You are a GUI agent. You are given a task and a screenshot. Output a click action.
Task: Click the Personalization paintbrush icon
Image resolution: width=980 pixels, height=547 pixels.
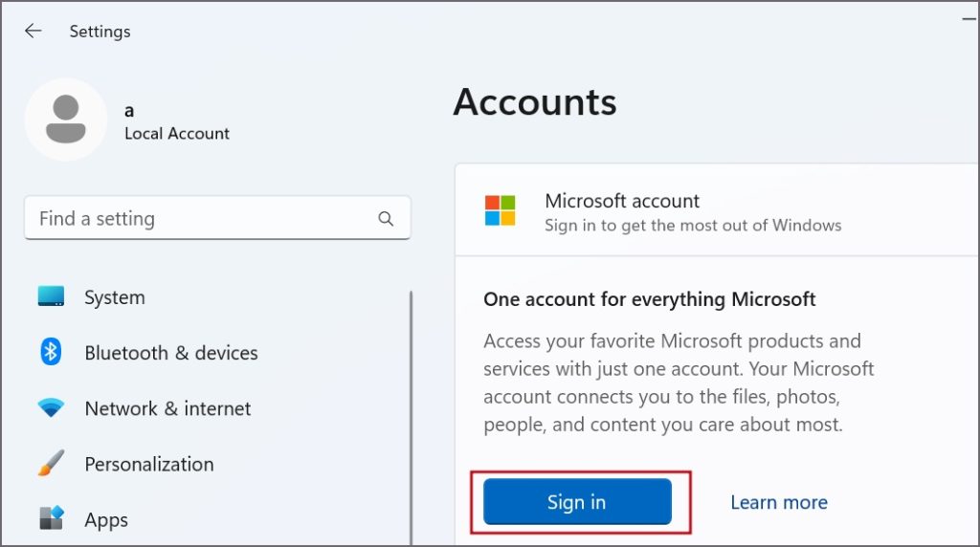point(51,464)
